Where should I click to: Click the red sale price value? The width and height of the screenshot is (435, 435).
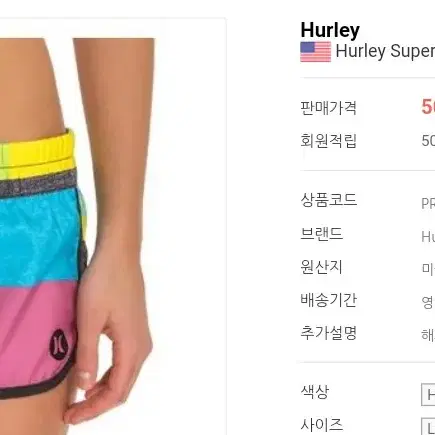coord(428,107)
